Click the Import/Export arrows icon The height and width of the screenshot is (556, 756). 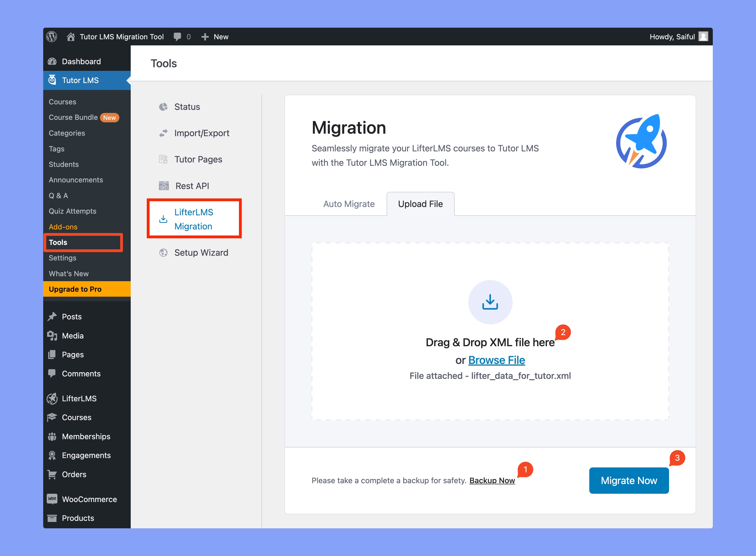163,133
